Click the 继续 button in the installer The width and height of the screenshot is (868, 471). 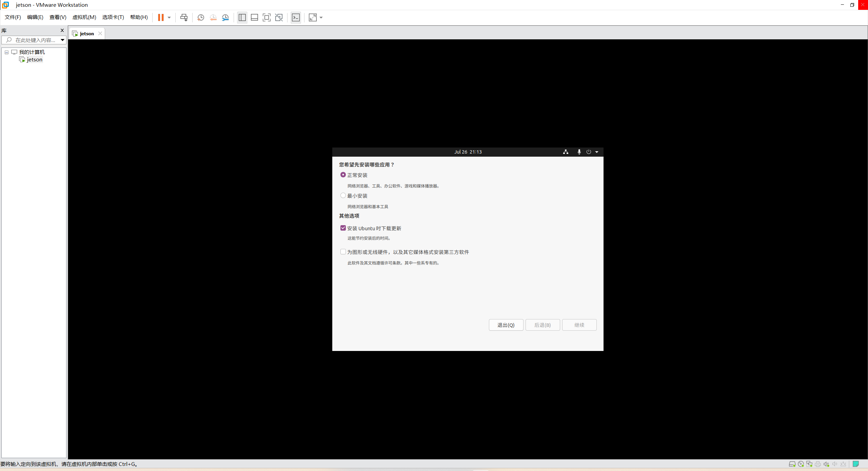(579, 325)
